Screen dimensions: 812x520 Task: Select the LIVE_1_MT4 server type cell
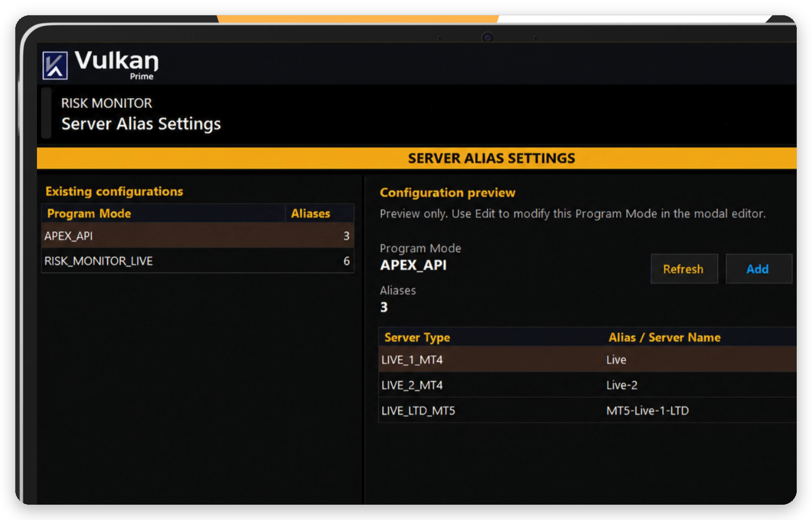[x=491, y=360]
